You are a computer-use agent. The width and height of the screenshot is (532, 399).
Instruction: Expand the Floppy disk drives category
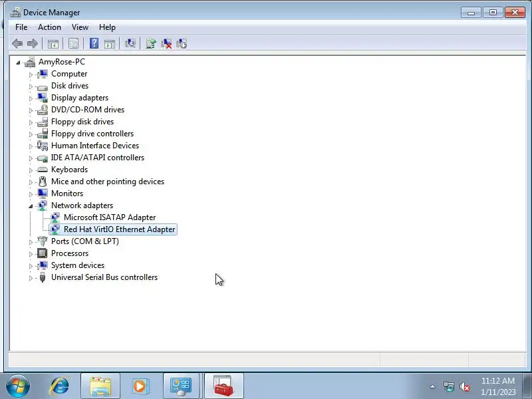pyautogui.click(x=31, y=122)
